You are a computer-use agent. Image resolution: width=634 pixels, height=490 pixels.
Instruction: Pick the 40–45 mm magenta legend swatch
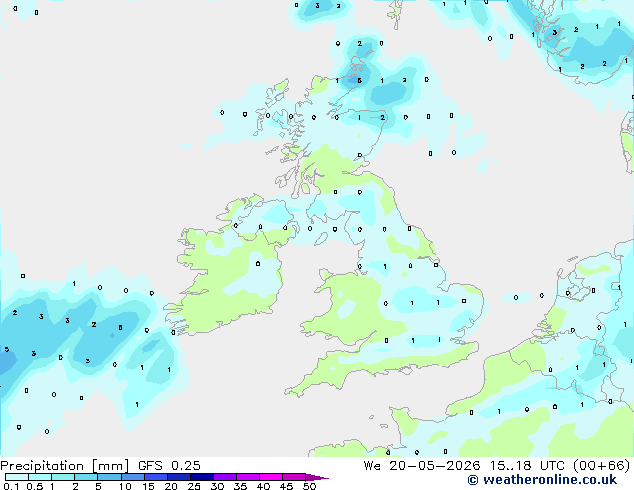click(271, 477)
